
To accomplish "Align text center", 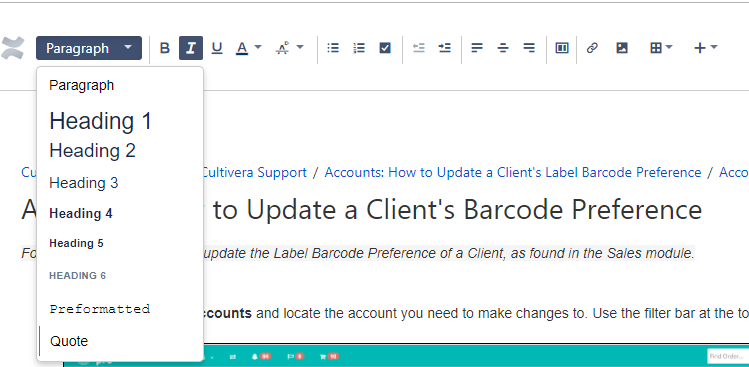I will pos(503,48).
